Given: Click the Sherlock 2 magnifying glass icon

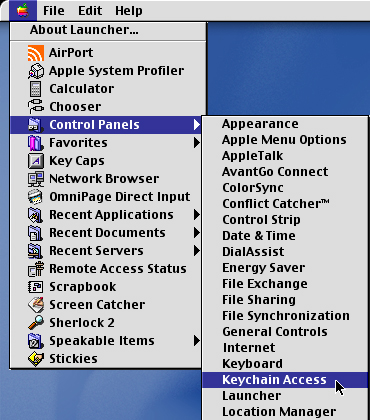Looking at the screenshot, I should point(36,323).
